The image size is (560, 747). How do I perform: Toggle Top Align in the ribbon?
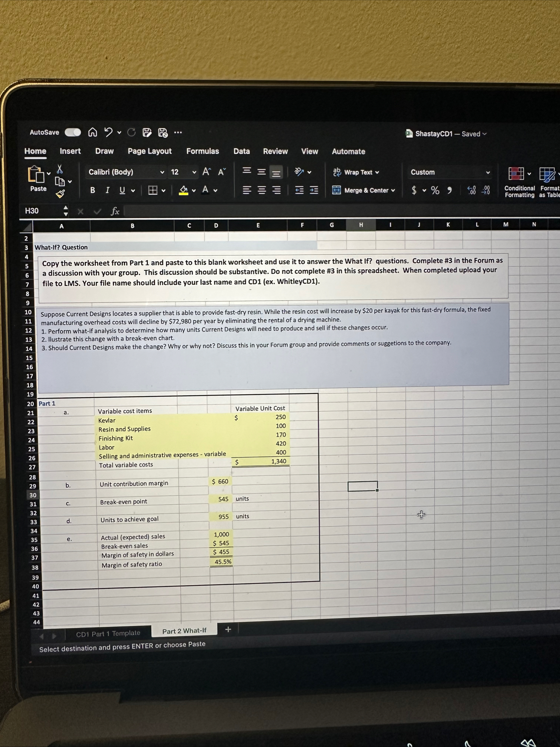tap(247, 171)
